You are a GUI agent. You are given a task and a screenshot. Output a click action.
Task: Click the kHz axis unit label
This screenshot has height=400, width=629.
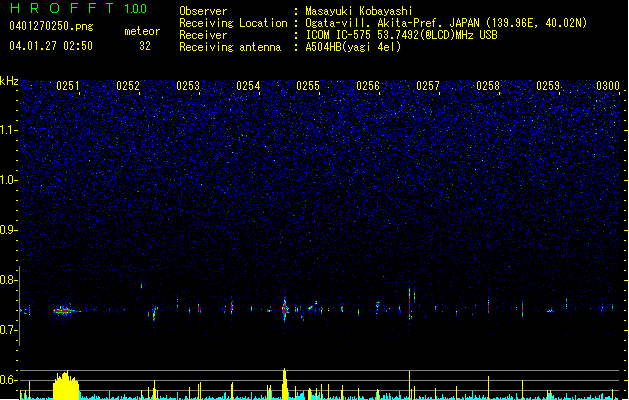[x=9, y=81]
